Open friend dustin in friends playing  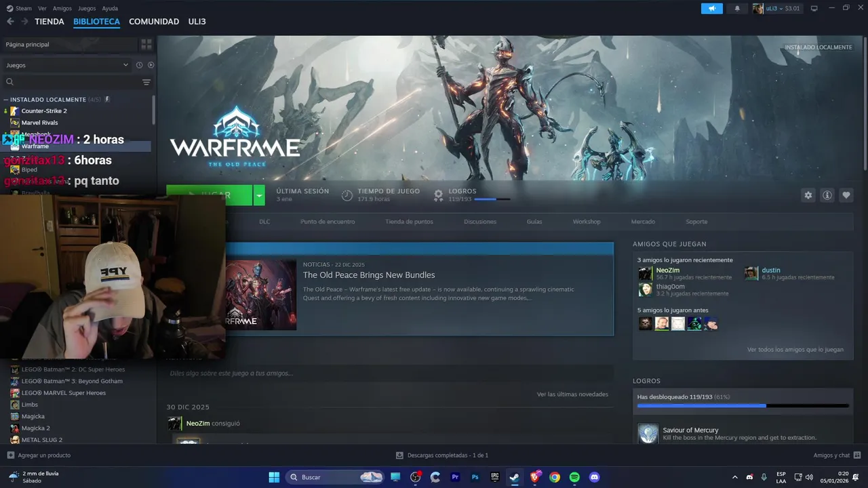click(x=771, y=270)
